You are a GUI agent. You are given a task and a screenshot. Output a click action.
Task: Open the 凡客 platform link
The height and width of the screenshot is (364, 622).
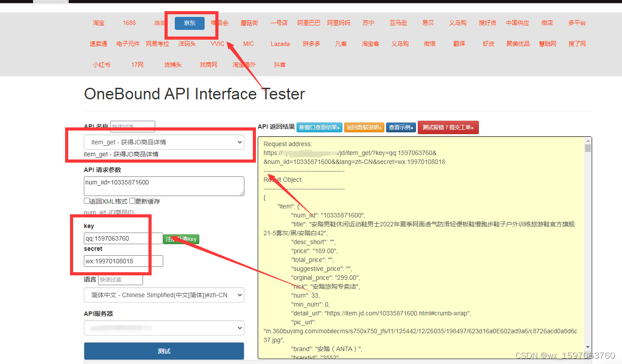(x=341, y=44)
